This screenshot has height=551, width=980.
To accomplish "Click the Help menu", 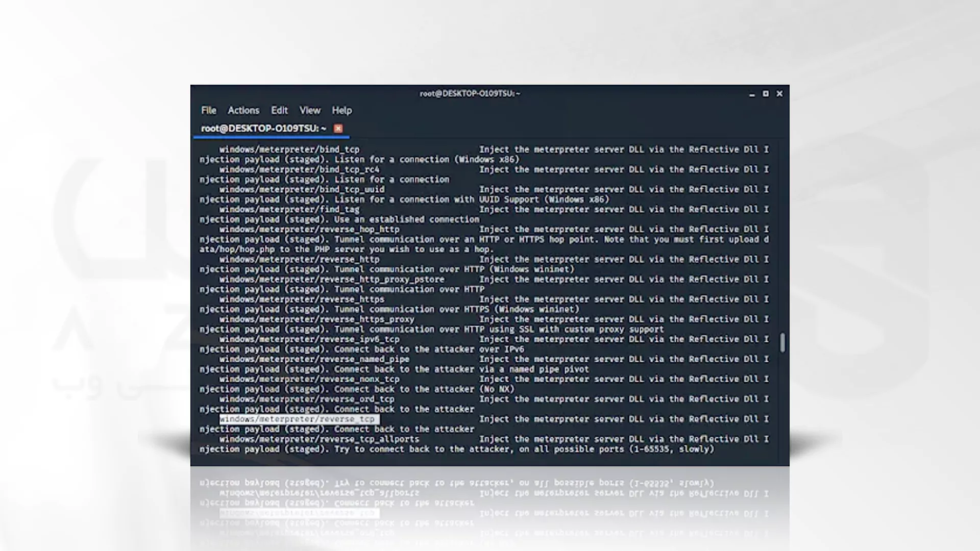I will (x=342, y=110).
